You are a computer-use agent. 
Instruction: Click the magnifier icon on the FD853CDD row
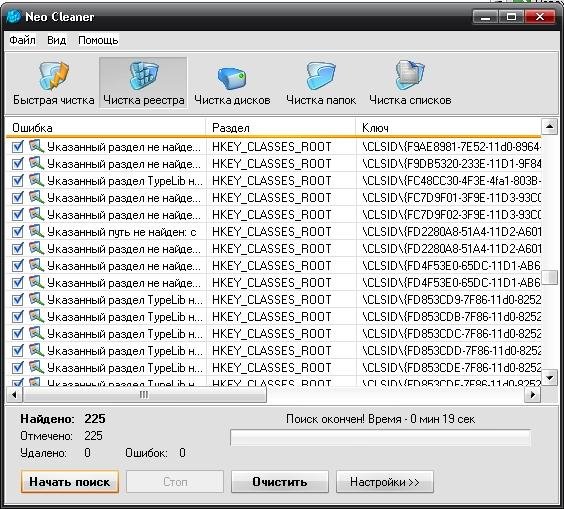pos(36,350)
